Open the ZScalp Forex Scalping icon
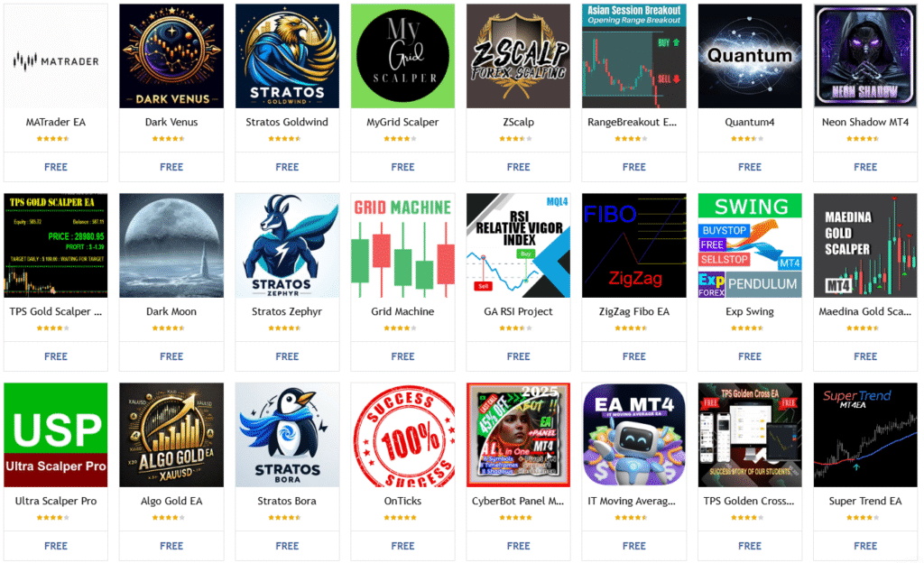The width and height of the screenshot is (924, 563). (x=519, y=56)
